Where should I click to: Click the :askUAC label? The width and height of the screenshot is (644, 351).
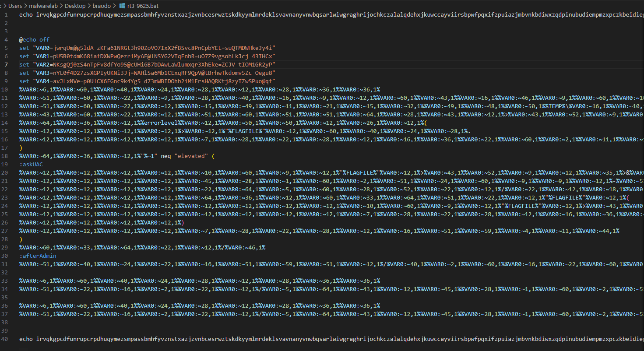[x=31, y=165]
